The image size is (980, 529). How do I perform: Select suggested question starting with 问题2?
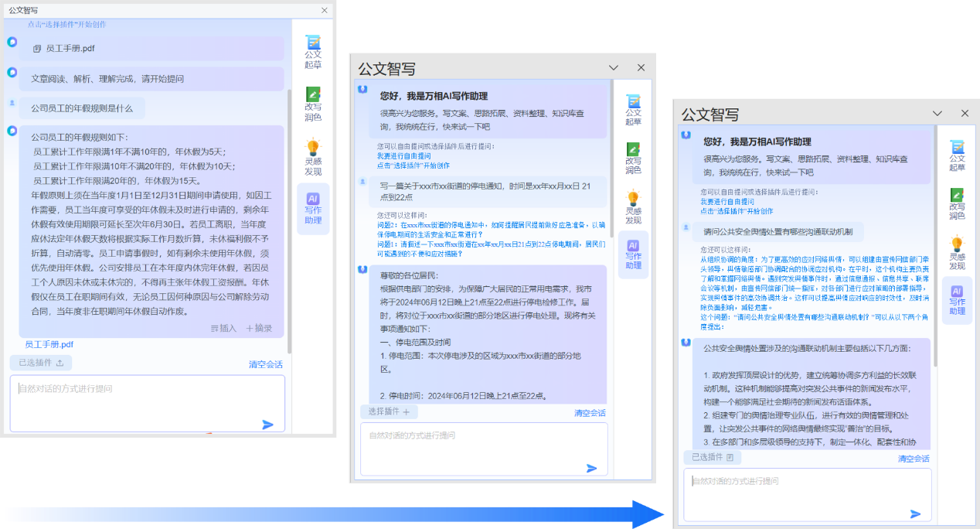492,229
